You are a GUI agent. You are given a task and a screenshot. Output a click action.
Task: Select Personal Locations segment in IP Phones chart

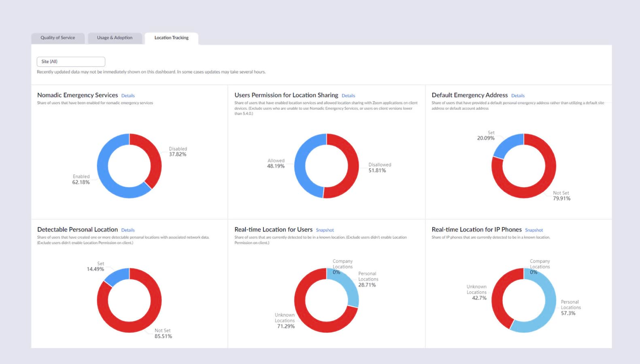point(549,307)
